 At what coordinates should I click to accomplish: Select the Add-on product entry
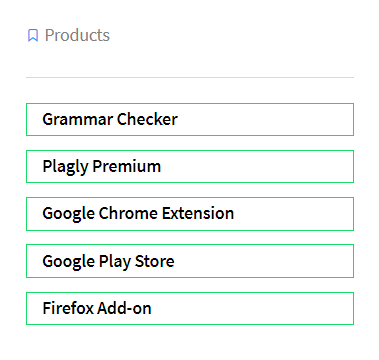[190, 308]
